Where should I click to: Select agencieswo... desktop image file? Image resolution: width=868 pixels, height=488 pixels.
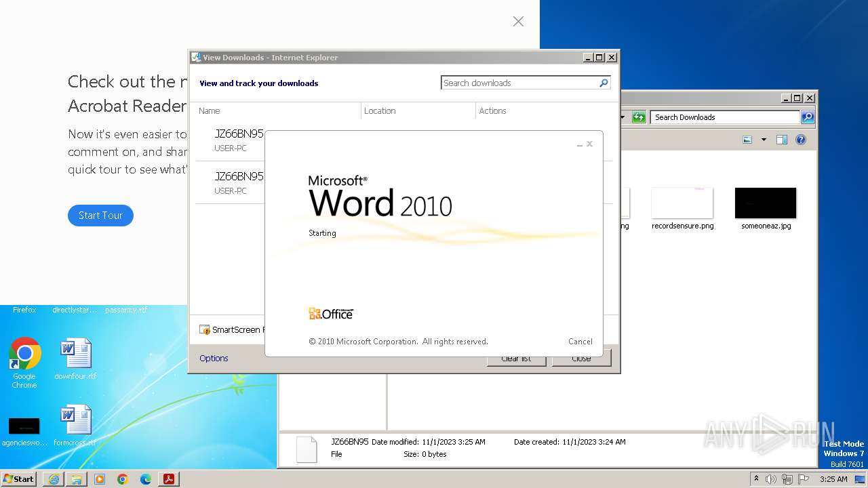[24, 432]
